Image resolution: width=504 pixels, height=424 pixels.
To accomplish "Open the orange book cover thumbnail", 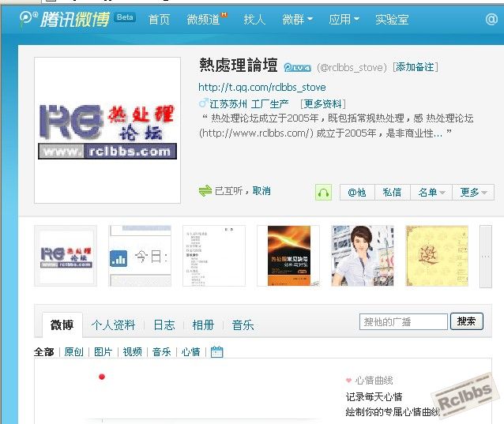I will point(288,256).
